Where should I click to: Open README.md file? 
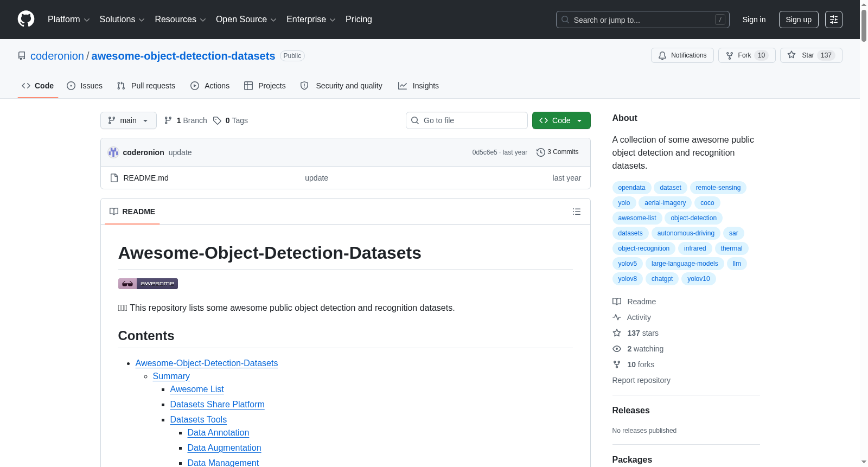[146, 178]
